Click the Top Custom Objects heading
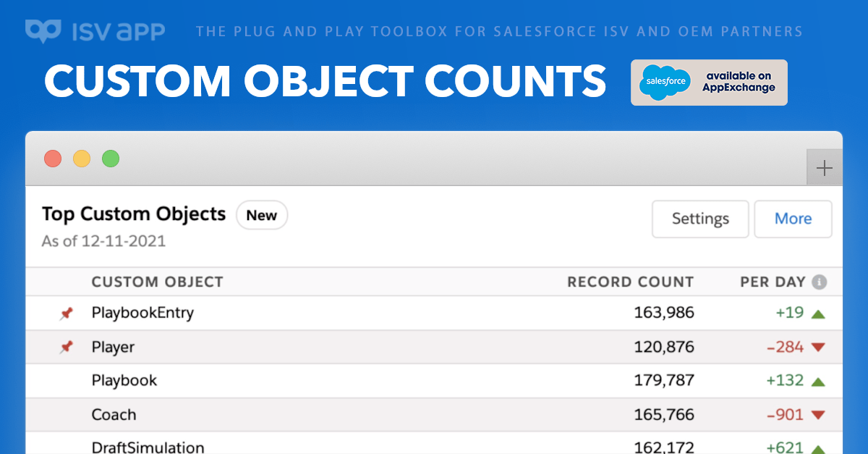 click(134, 214)
